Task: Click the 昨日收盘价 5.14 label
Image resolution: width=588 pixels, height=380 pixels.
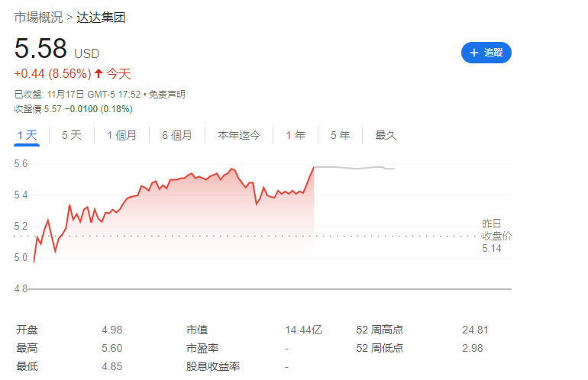Action: point(496,236)
